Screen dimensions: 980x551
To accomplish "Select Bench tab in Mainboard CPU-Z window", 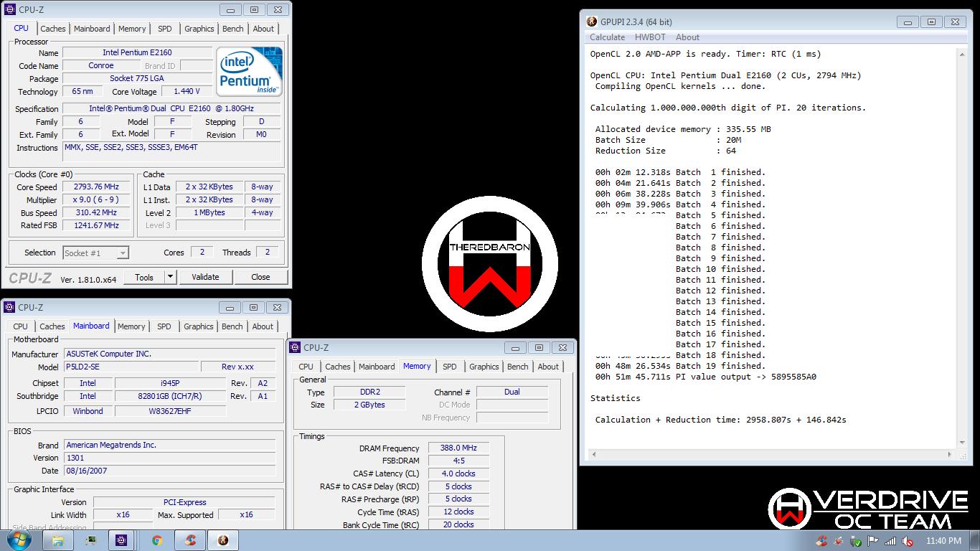I will point(232,326).
